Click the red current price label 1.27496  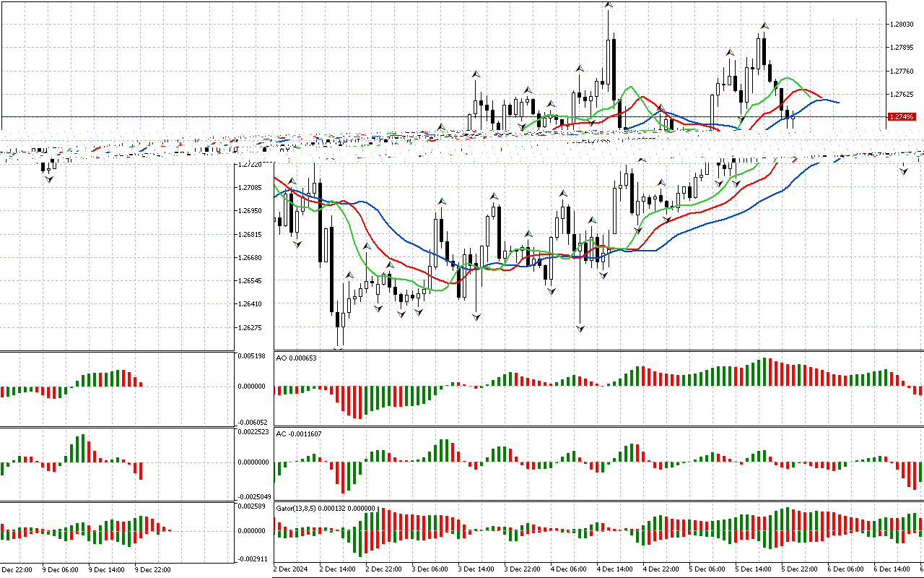click(x=902, y=116)
